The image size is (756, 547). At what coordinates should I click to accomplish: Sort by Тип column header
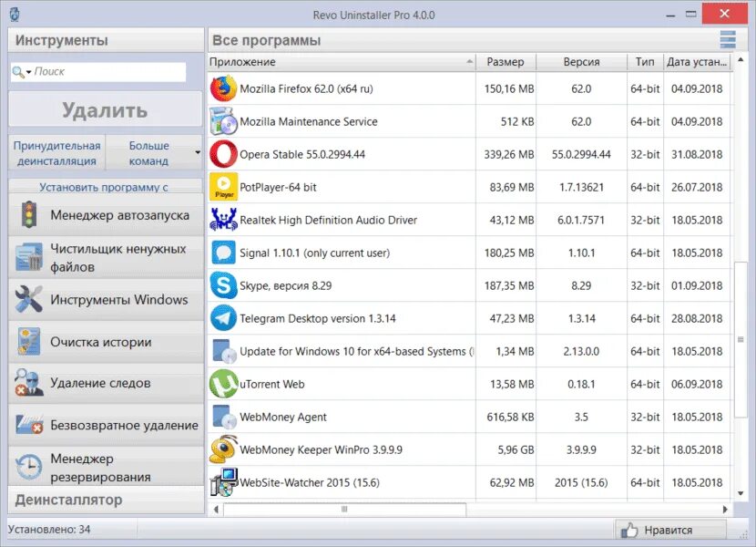[645, 62]
